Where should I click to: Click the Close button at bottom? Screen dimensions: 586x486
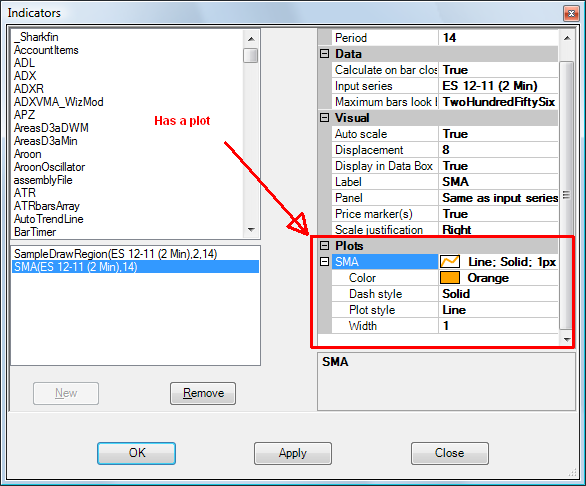click(450, 453)
